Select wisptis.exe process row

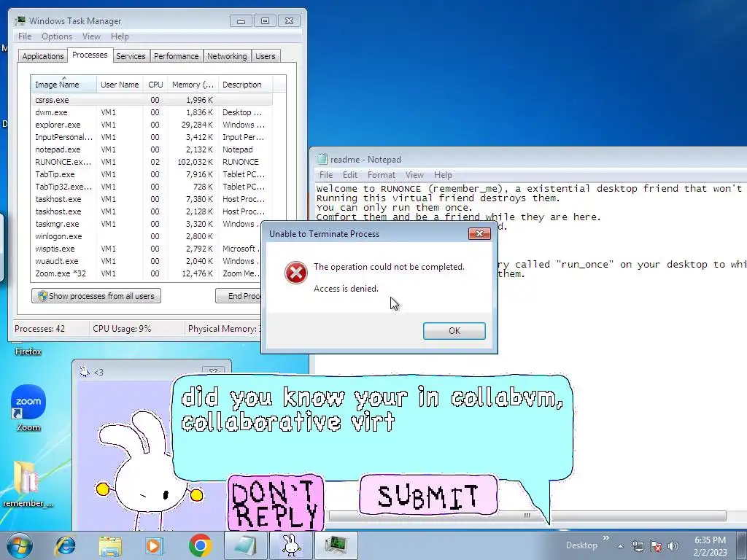point(147,249)
